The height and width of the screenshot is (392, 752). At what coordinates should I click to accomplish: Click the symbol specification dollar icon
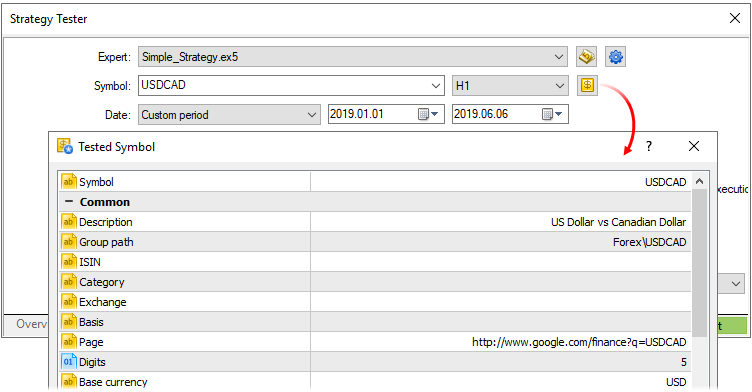587,85
